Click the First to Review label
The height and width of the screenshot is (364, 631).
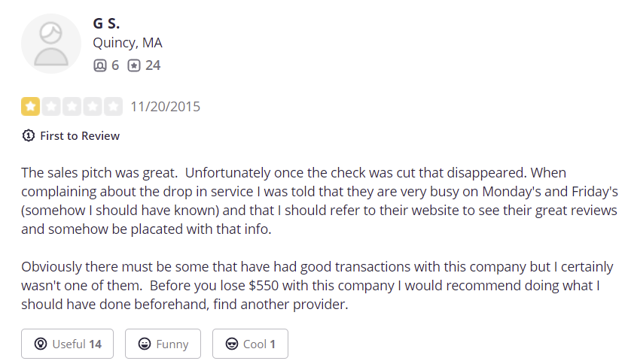[79, 136]
